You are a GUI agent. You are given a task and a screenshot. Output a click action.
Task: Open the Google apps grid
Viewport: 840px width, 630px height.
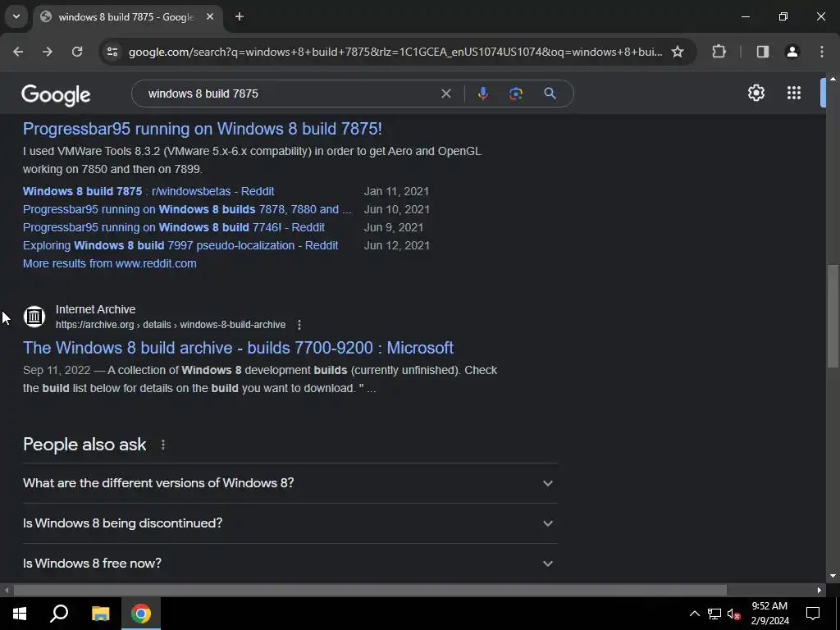tap(794, 94)
